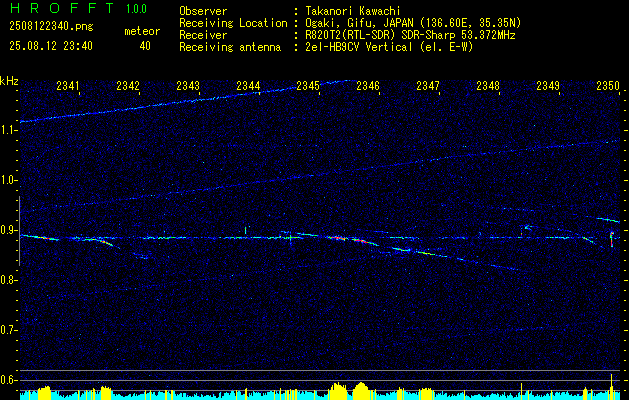Click time marker 2347
629x400 pixels.
coord(428,85)
